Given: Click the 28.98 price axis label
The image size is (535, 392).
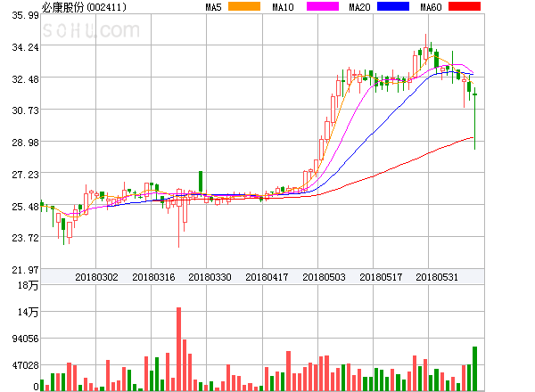Looking at the screenshot, I should pyautogui.click(x=25, y=143).
